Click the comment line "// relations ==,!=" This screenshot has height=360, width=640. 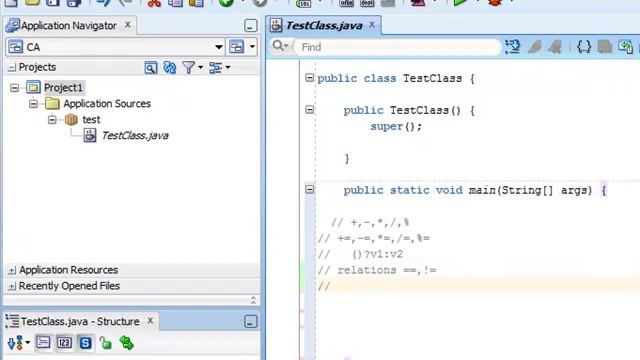click(377, 270)
